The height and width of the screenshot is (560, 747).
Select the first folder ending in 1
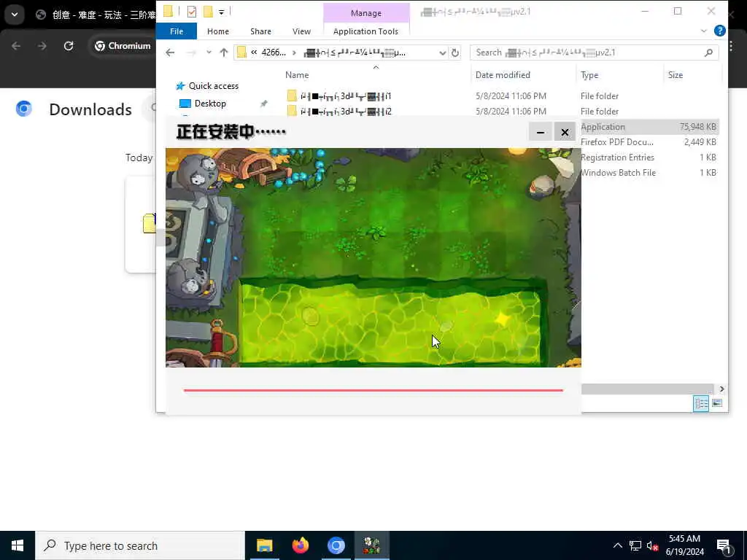346,96
